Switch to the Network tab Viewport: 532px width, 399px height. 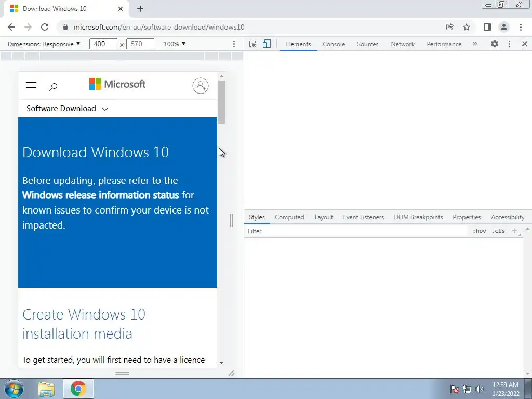coord(403,44)
